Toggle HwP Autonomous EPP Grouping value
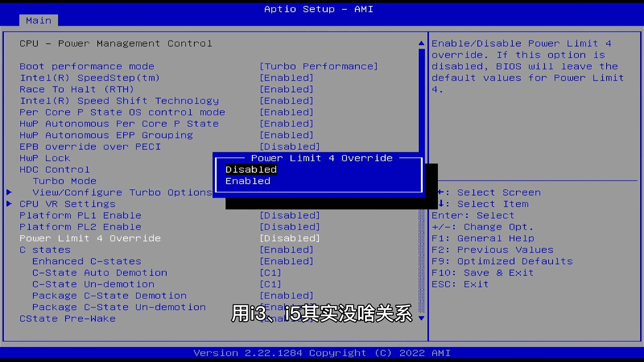The height and width of the screenshot is (362, 644). click(287, 135)
